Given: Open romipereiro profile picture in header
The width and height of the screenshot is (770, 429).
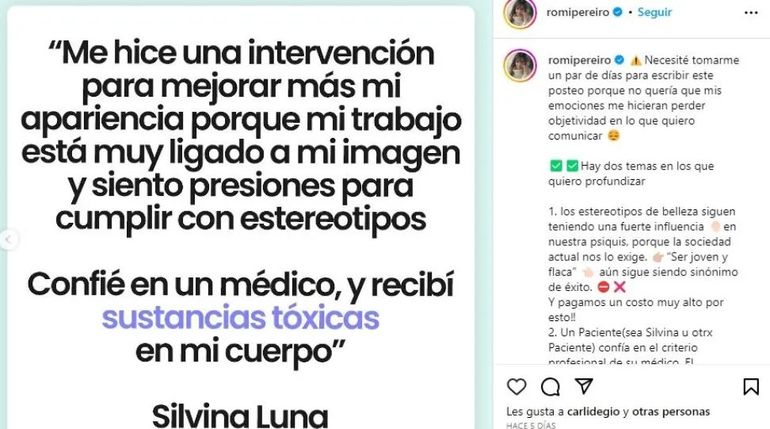Looking at the screenshot, I should (520, 13).
